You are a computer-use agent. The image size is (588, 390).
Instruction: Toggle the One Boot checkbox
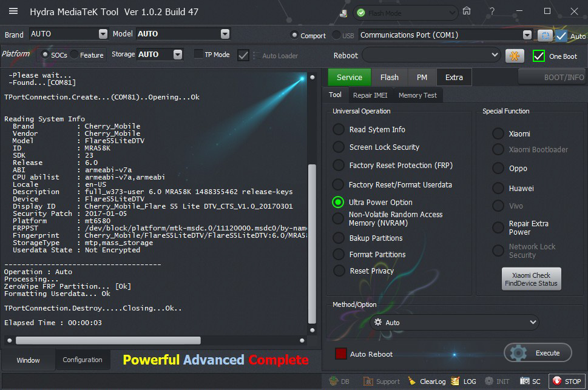coord(538,56)
